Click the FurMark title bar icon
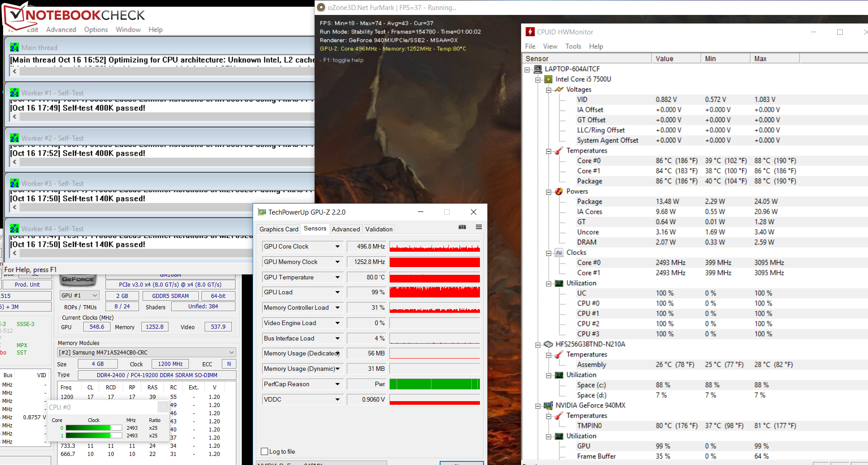Image resolution: width=868 pixels, height=465 pixels. pyautogui.click(x=321, y=7)
